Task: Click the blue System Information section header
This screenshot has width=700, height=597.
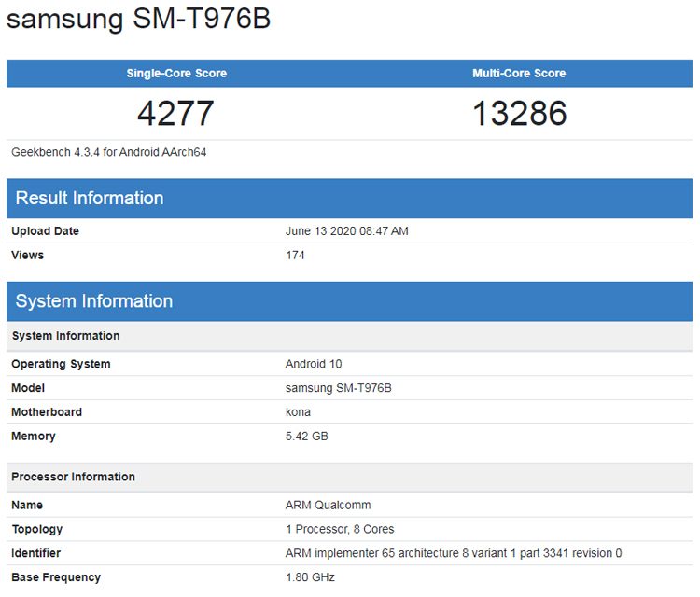Action: pyautogui.click(x=94, y=301)
